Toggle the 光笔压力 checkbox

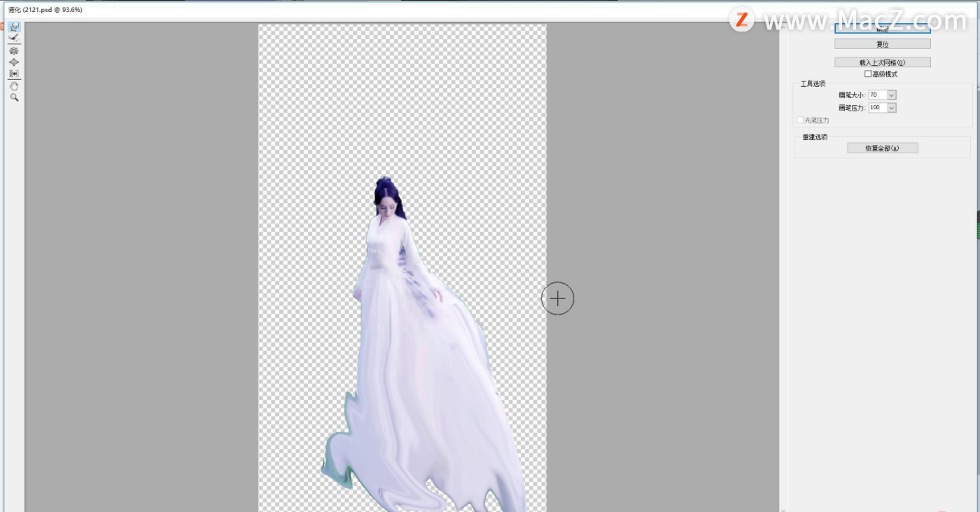801,120
